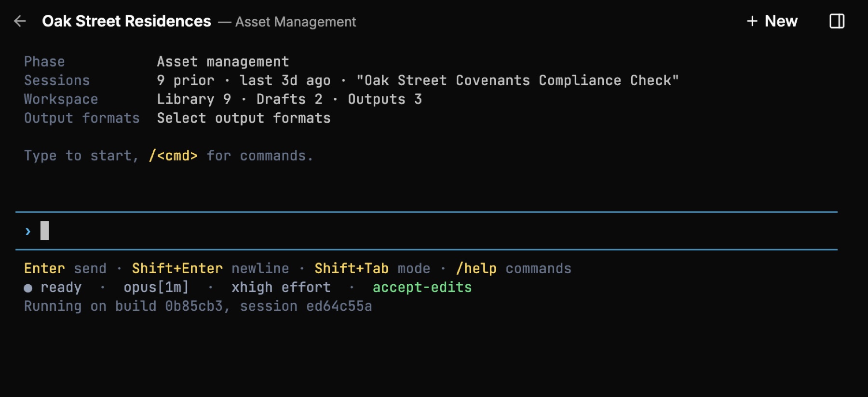The height and width of the screenshot is (397, 868).
Task: Toggle the side panel icon
Action: pyautogui.click(x=837, y=21)
